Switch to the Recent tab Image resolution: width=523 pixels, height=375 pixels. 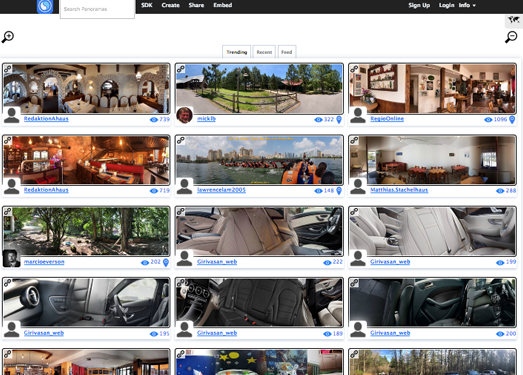264,52
